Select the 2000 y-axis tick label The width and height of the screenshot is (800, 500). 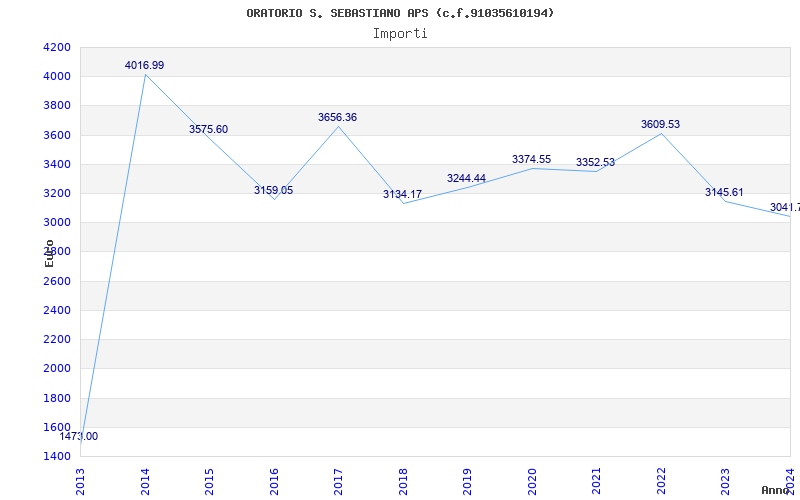(57, 368)
